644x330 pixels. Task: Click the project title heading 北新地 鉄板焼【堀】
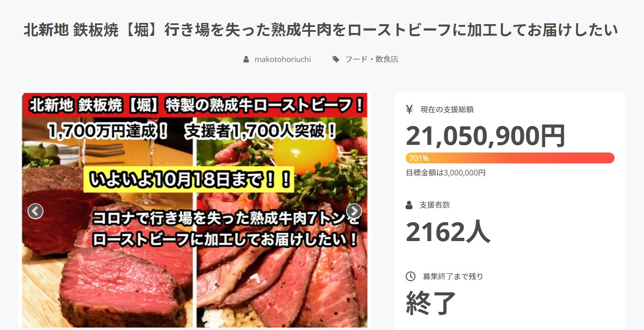[321, 30]
